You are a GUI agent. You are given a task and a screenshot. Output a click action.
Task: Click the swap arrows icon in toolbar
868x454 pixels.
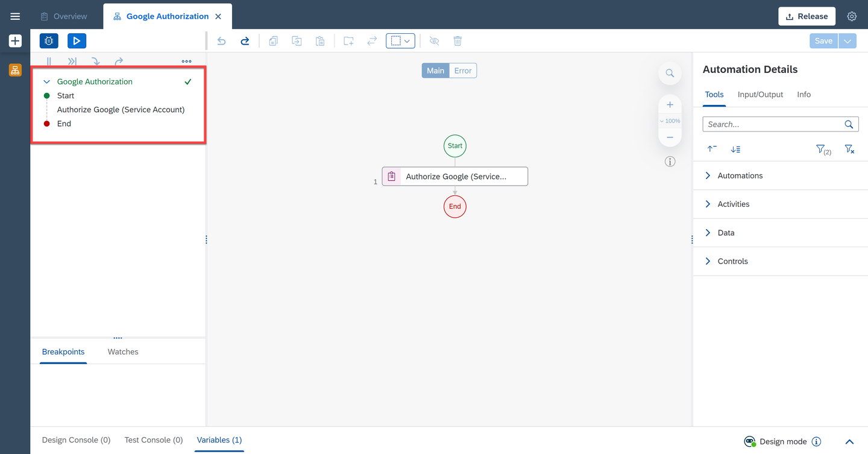pyautogui.click(x=372, y=41)
